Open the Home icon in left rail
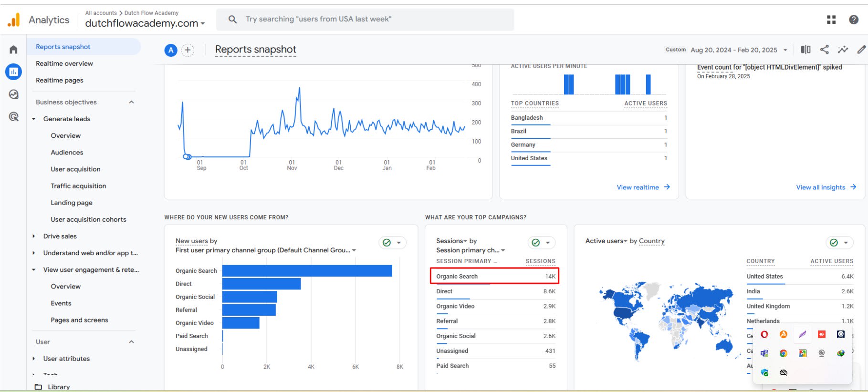Screen dimensions: 868x392 [x=13, y=50]
